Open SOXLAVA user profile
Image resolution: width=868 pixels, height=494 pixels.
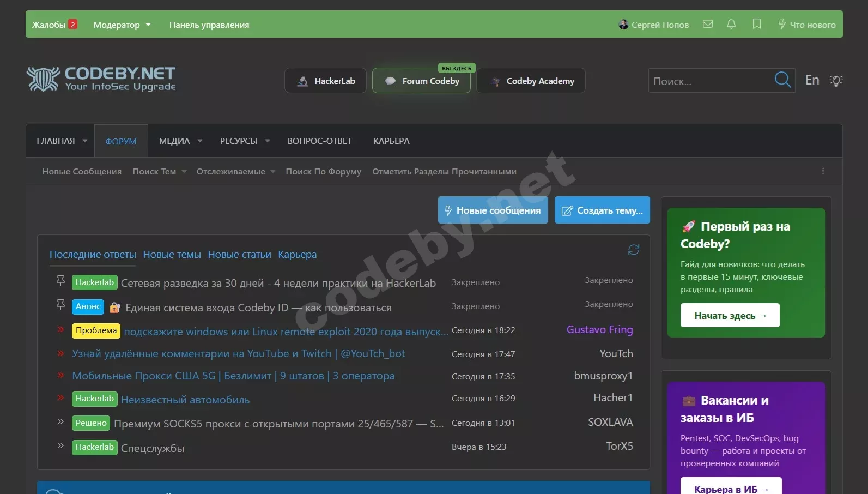pos(610,422)
